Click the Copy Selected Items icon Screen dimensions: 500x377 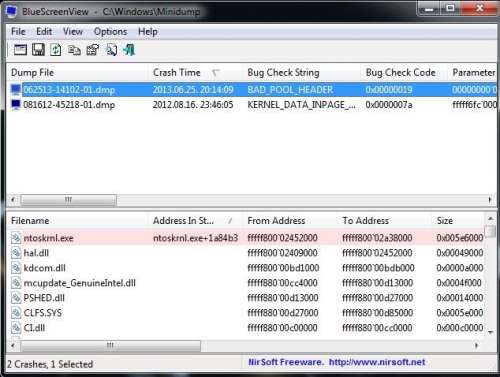point(74,50)
